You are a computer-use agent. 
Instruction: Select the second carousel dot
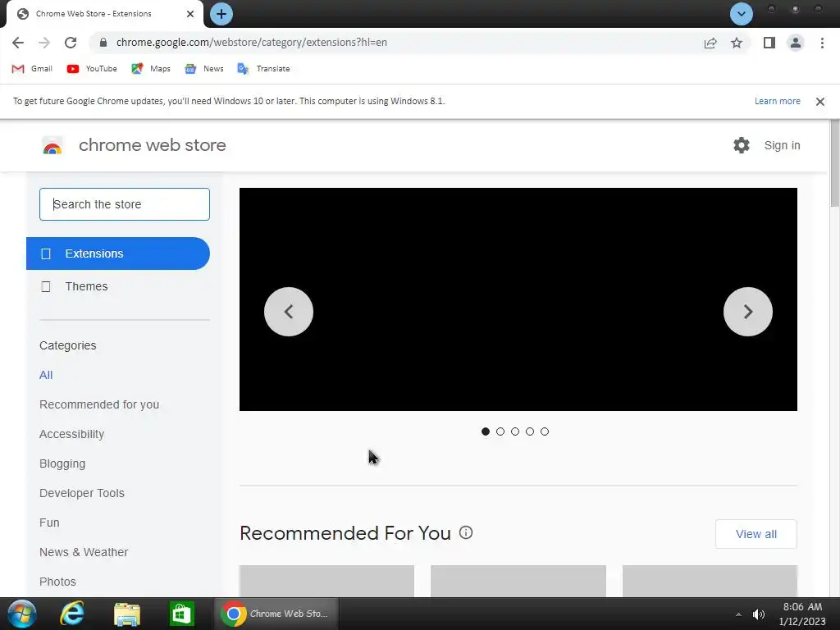coord(500,431)
